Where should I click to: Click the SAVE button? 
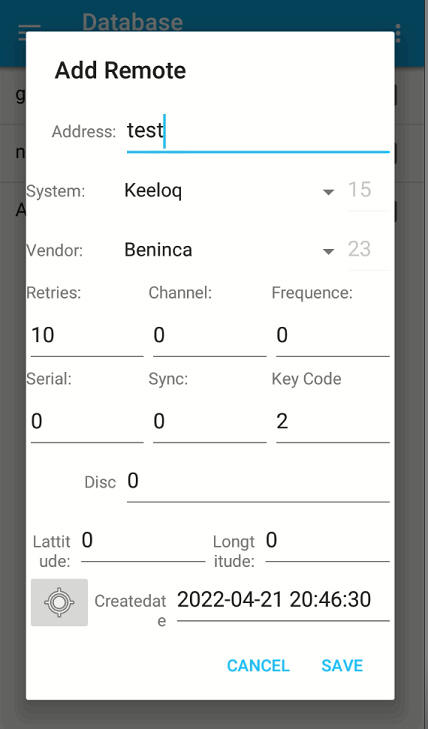[342, 665]
